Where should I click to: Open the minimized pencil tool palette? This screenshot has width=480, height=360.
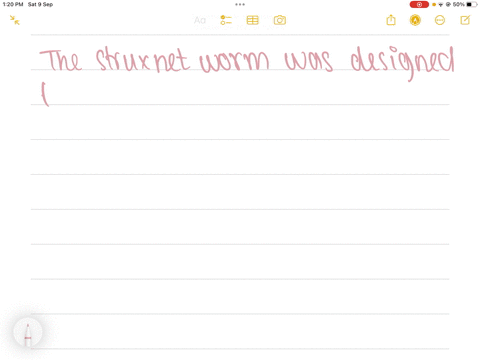point(28,333)
